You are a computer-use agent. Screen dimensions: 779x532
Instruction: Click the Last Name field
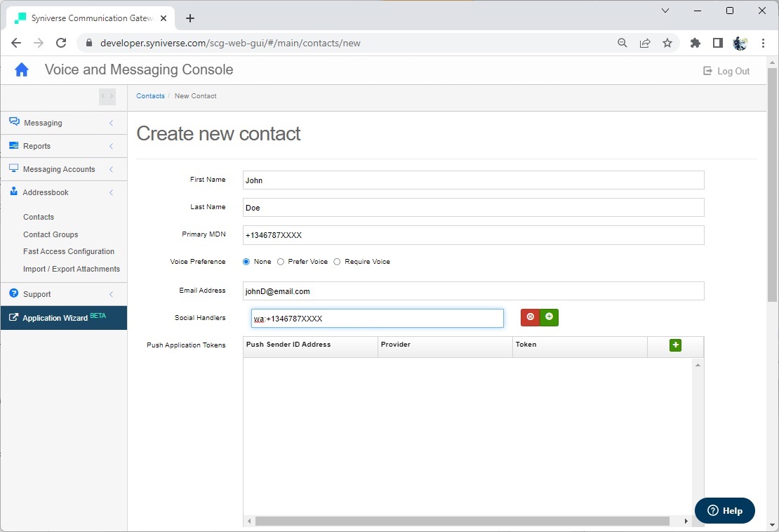(x=474, y=208)
